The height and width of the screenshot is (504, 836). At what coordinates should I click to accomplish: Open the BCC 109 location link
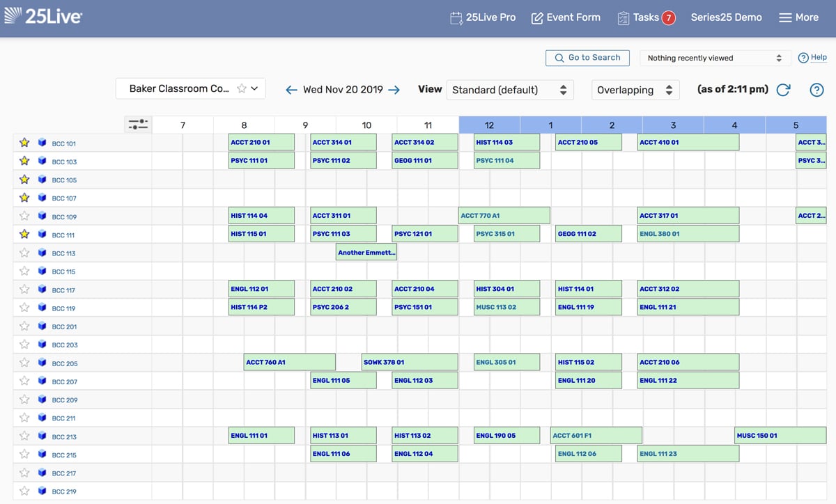pyautogui.click(x=64, y=216)
